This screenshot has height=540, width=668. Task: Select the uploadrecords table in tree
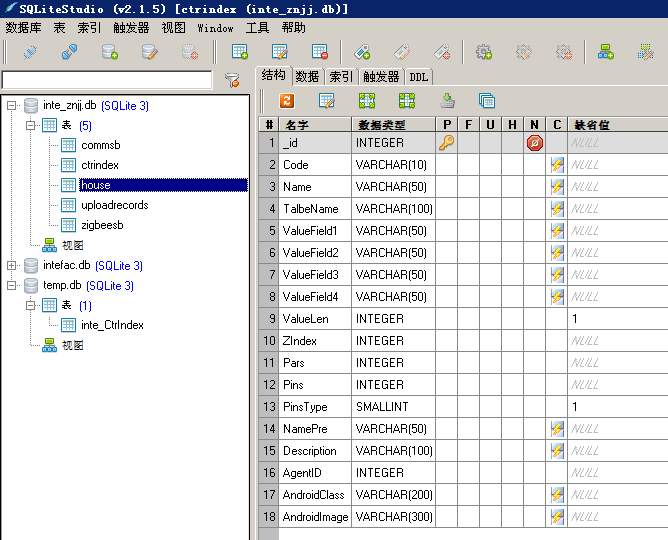(114, 205)
